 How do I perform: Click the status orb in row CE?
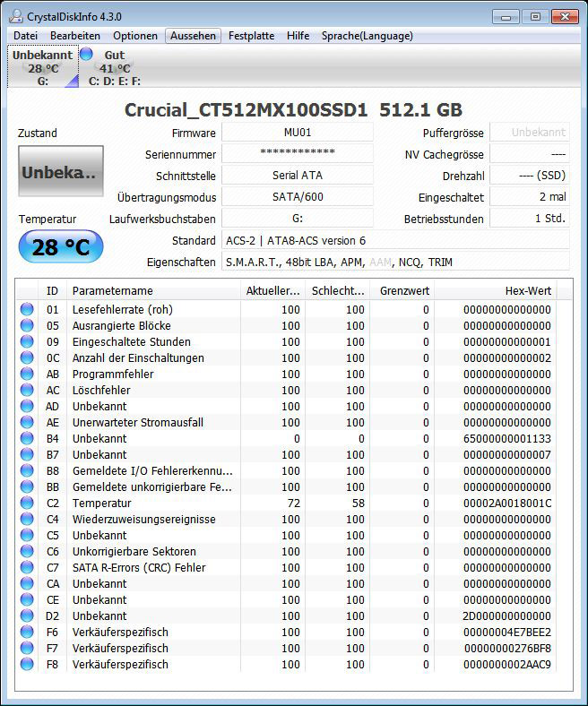tap(27, 599)
